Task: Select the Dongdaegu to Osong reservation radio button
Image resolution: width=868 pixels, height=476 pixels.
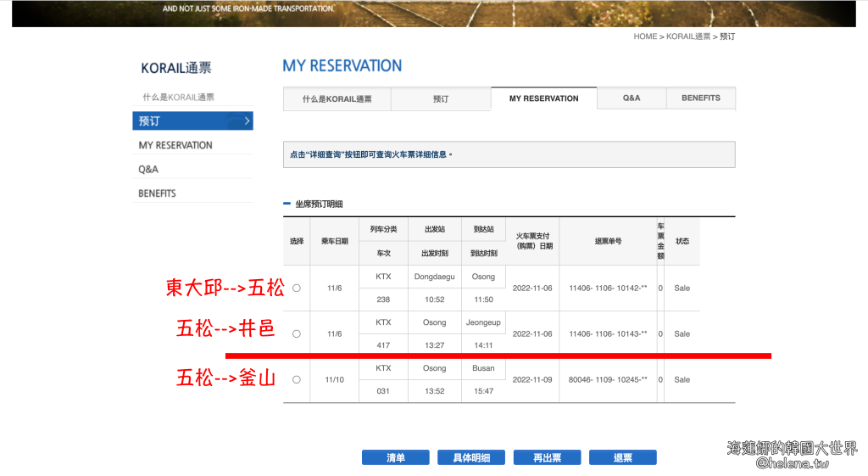Action: [296, 288]
